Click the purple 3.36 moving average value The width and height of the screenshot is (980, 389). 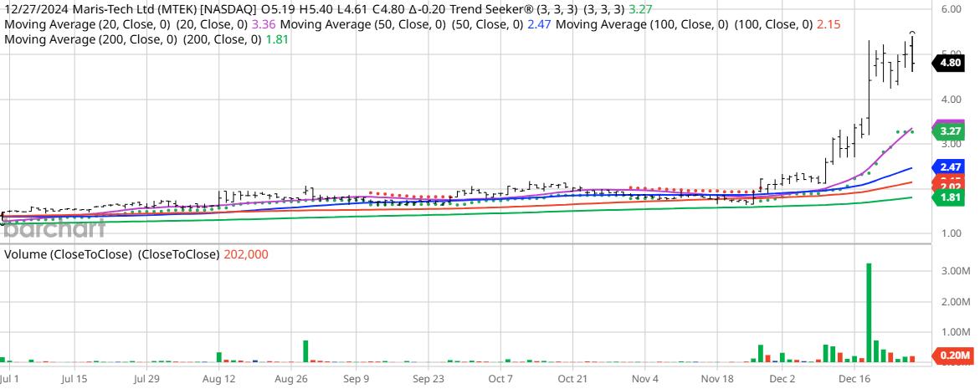click(x=265, y=25)
